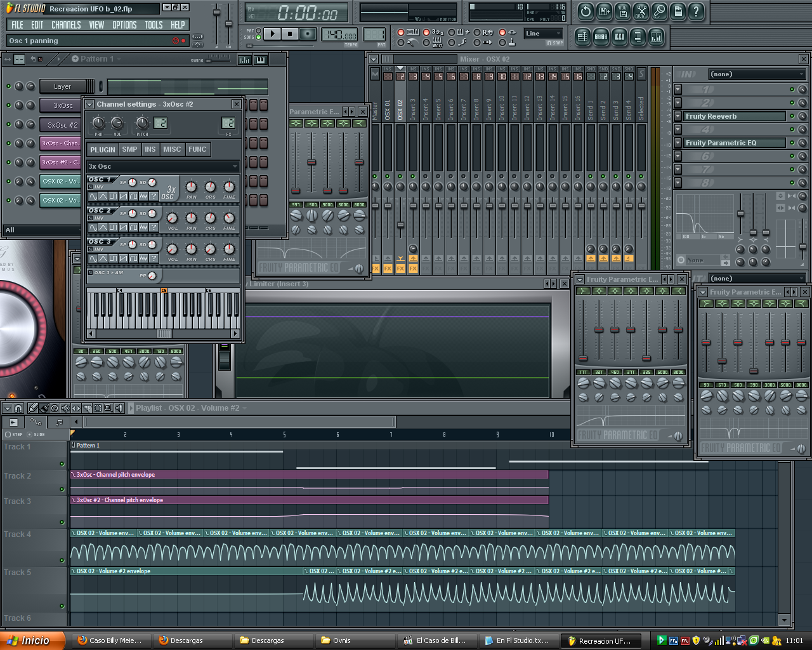Screen dimensions: 812x650
Task: Click the Save new version icon
Action: 604,11
